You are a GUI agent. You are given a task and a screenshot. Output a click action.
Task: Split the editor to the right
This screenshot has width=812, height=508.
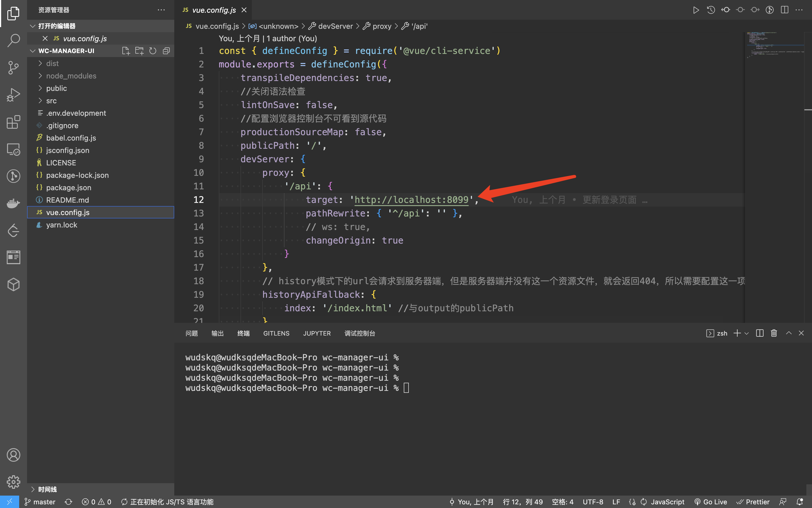784,10
